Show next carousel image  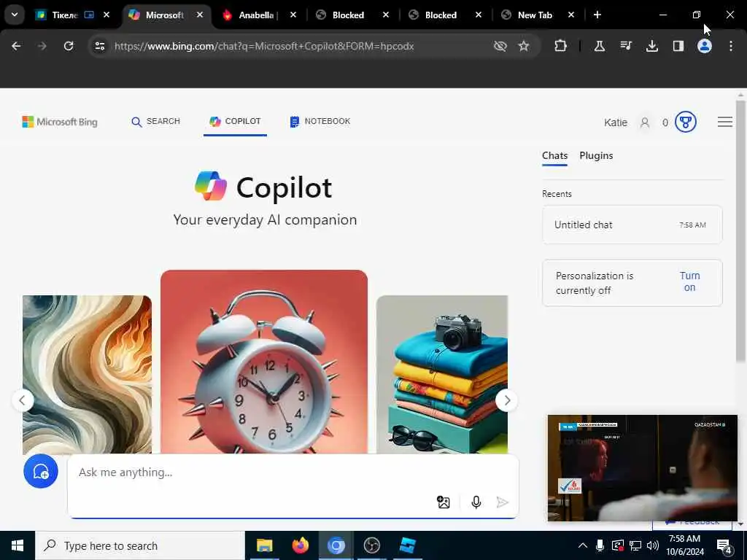[x=507, y=400]
